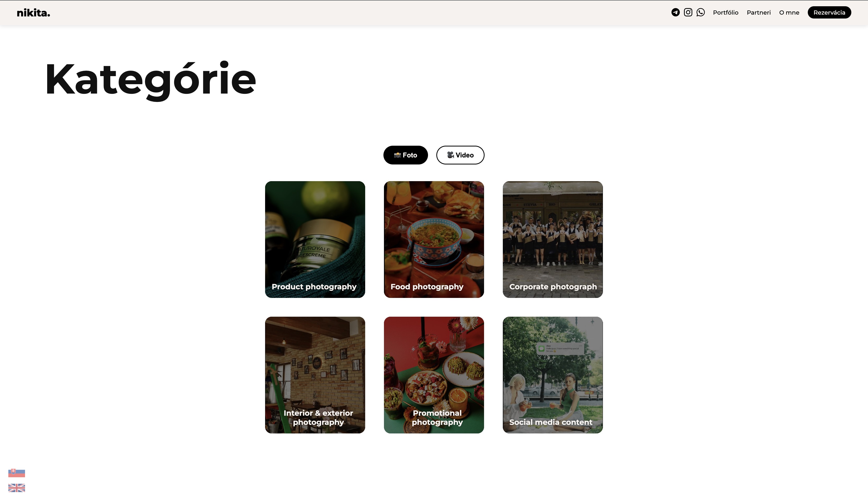
Task: Open the Instagram icon in header
Action: (688, 13)
